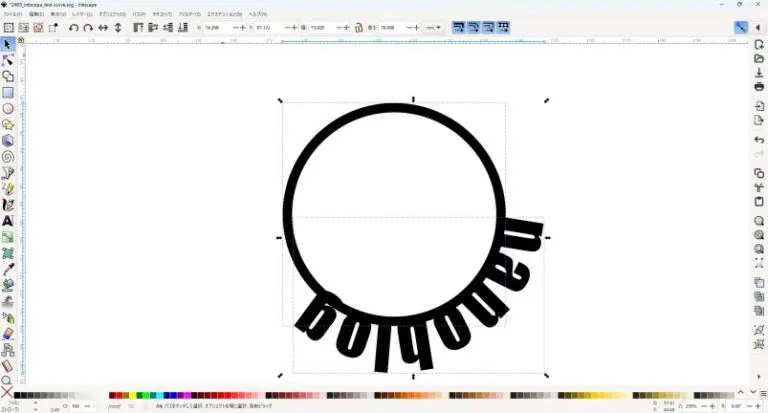This screenshot has width=768, height=413.
Task: Choose the Ellipse tool in the toolbox
Action: (x=8, y=108)
